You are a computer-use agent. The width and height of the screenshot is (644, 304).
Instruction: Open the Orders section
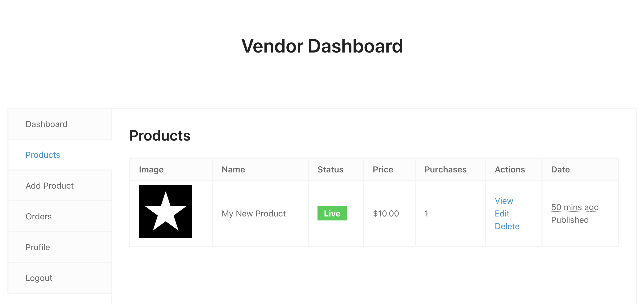[x=39, y=216]
